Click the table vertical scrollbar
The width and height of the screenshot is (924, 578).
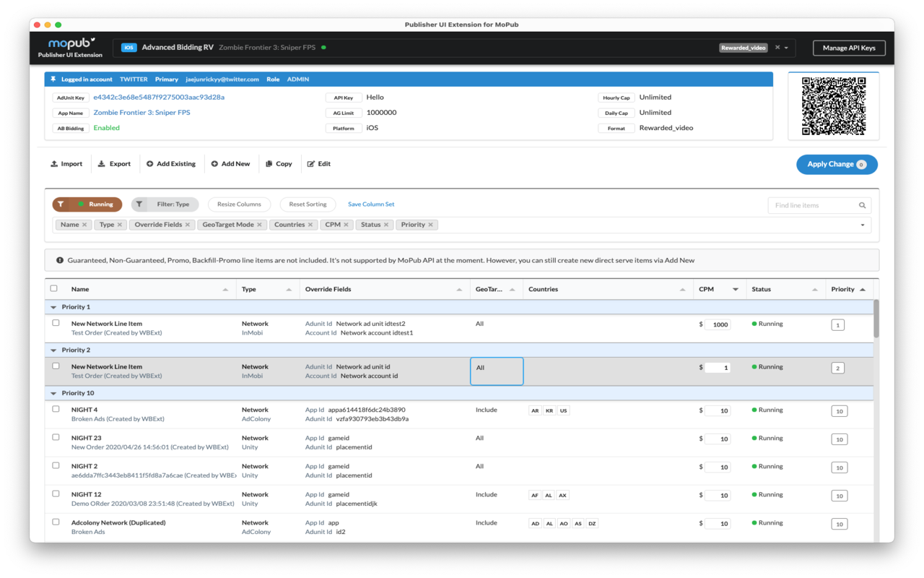point(876,318)
